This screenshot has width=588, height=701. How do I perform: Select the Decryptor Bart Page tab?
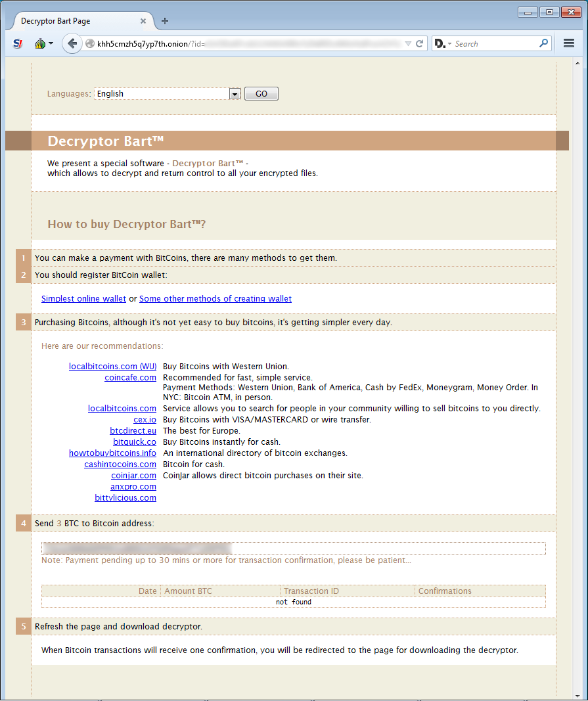coord(83,21)
